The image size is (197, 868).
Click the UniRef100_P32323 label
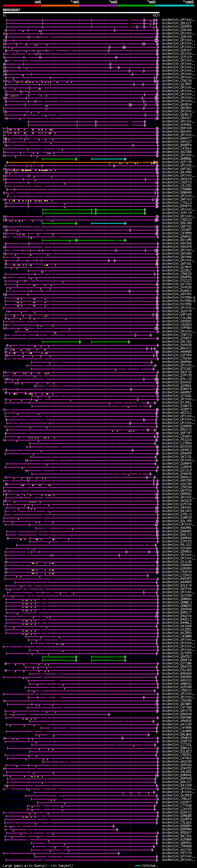(x=177, y=281)
